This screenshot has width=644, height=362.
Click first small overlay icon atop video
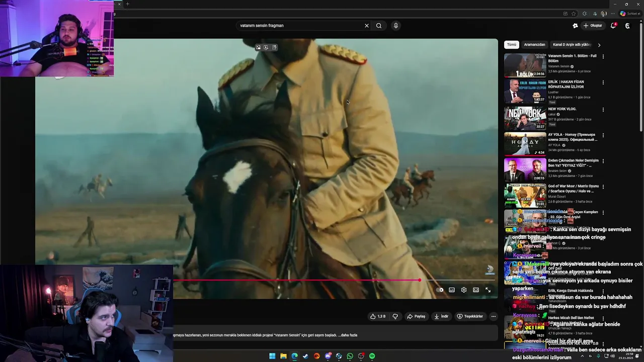258,47
